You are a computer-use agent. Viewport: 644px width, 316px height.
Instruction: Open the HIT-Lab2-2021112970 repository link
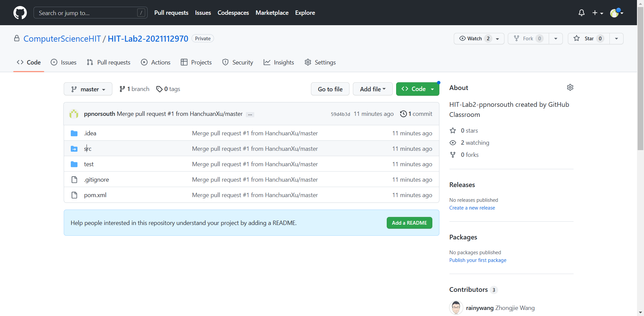[x=148, y=39]
